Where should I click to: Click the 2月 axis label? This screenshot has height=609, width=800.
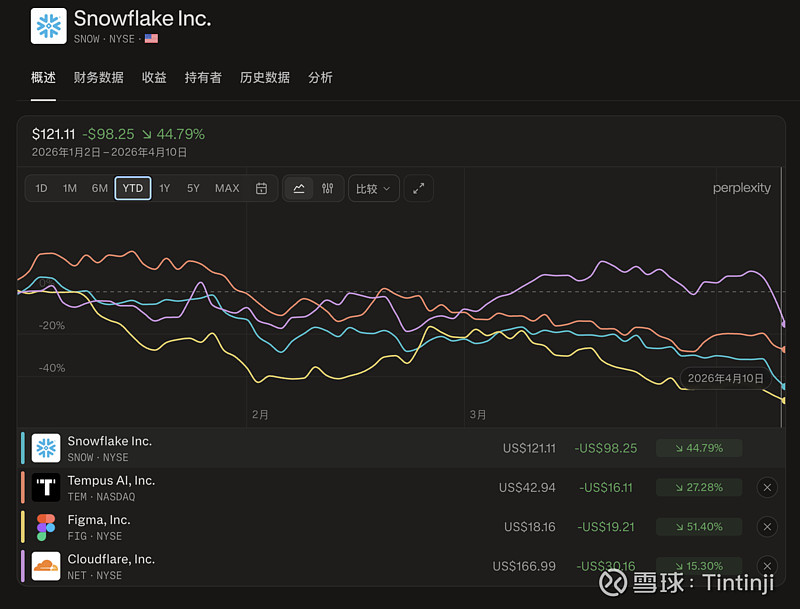260,415
